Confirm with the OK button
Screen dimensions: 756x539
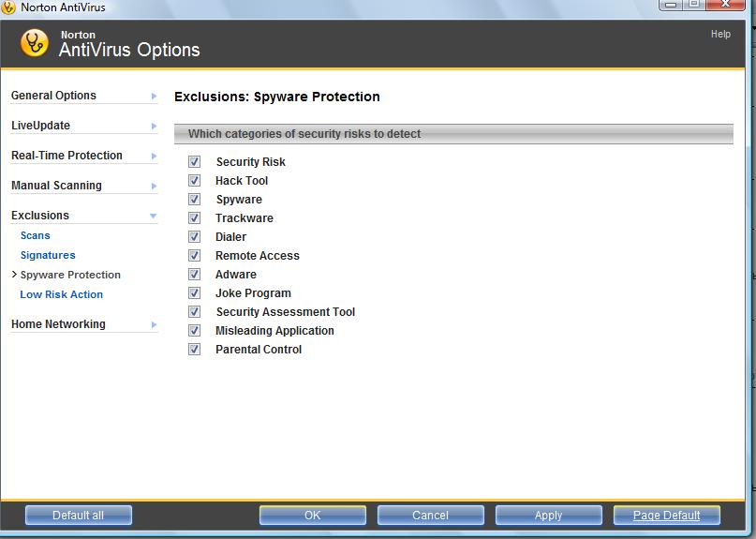[x=313, y=516]
